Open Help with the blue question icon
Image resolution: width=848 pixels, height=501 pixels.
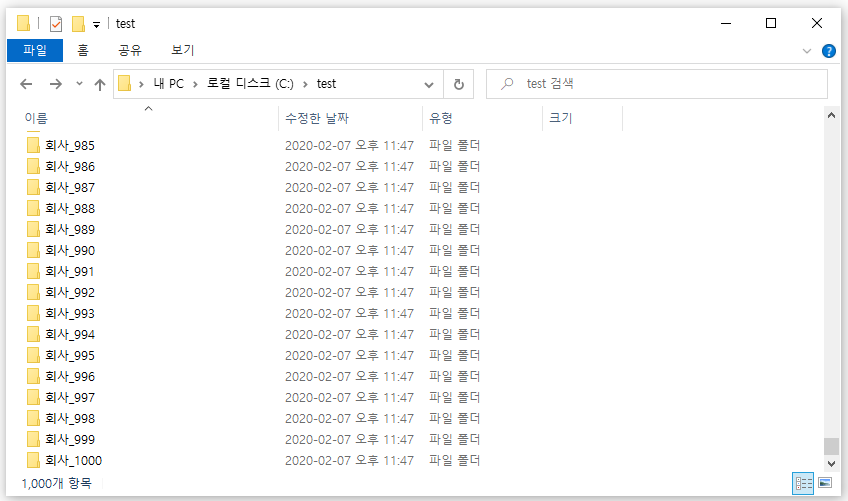[x=829, y=51]
